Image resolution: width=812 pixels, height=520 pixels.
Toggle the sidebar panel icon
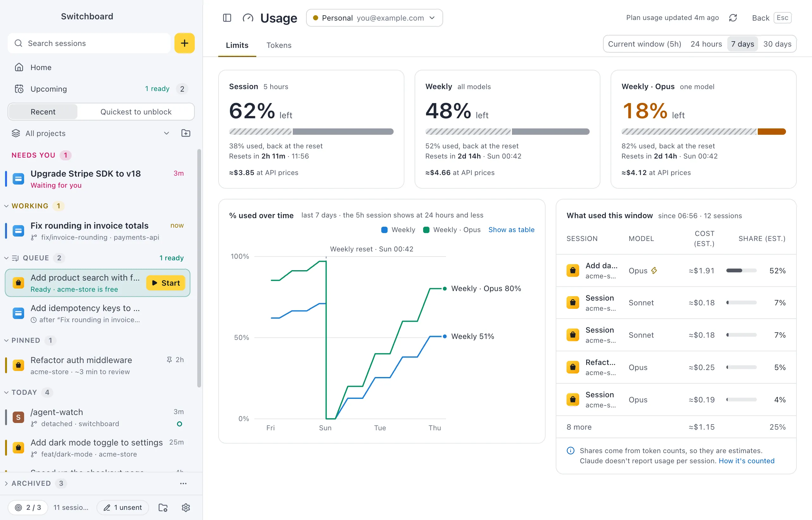227,17
